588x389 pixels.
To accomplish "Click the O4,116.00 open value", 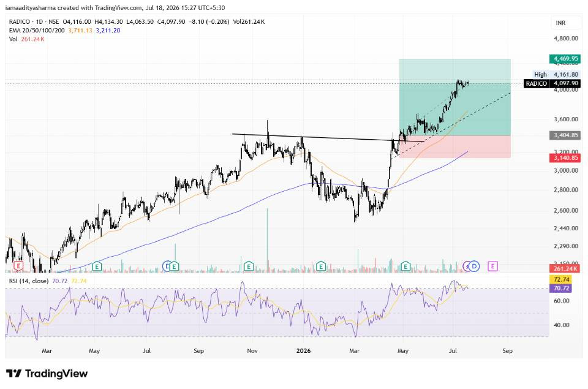I will (77, 22).
